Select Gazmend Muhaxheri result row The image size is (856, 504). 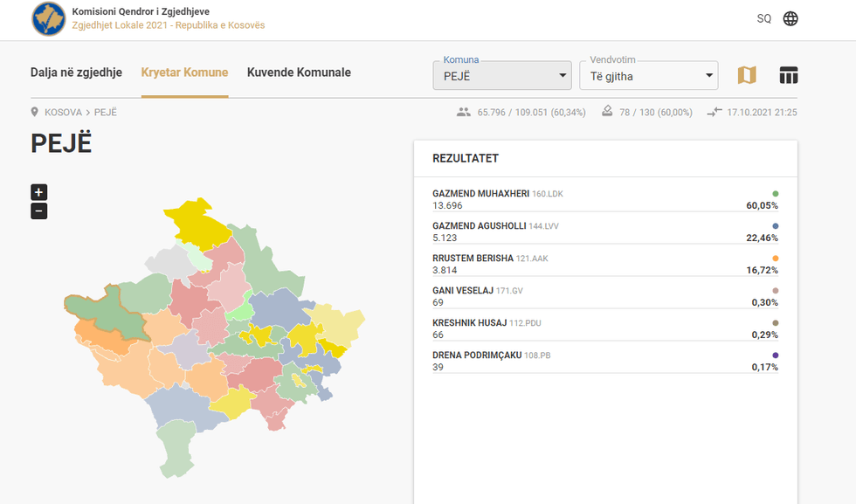604,199
